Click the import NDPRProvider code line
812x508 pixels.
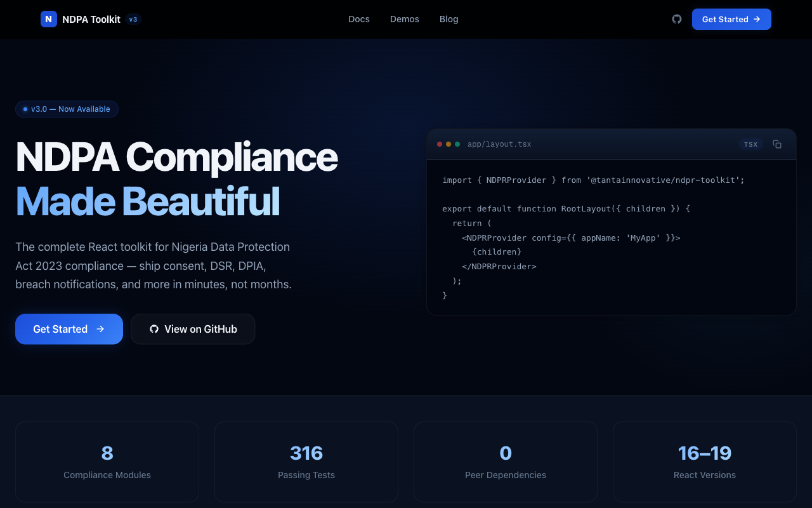593,180
